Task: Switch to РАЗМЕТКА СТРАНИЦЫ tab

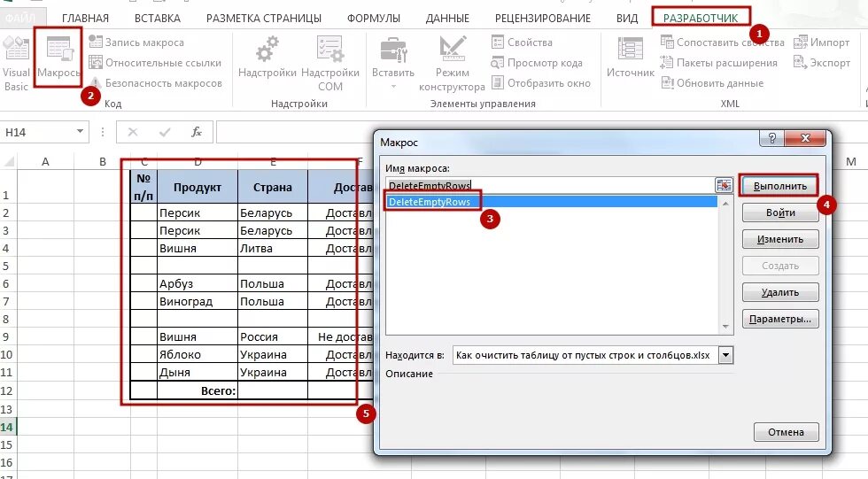Action: 264,19
